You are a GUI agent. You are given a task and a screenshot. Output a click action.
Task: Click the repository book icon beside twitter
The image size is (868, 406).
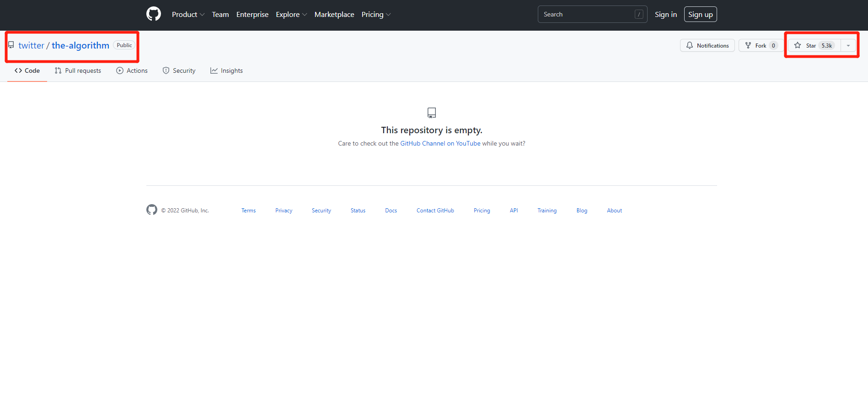point(11,45)
